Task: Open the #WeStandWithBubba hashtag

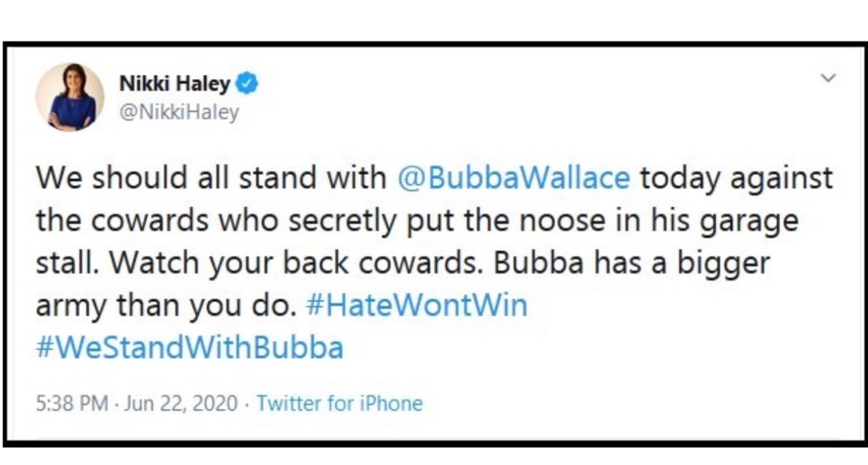Action: (189, 348)
